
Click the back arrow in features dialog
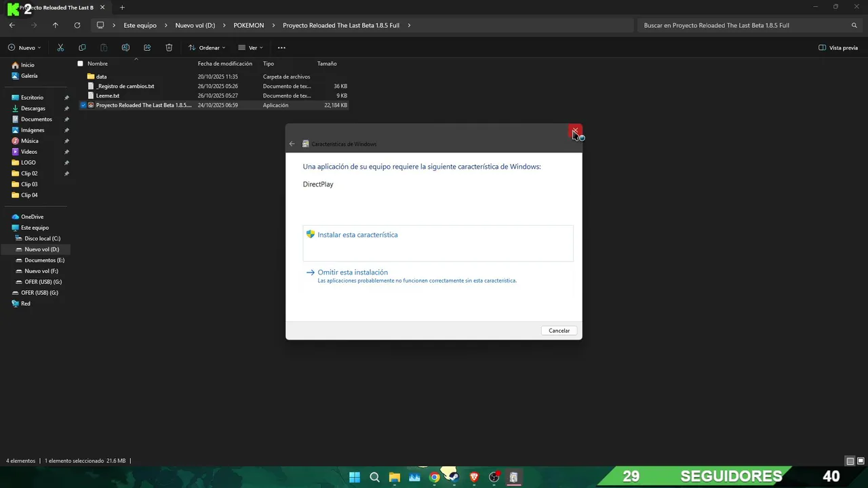pyautogui.click(x=292, y=144)
